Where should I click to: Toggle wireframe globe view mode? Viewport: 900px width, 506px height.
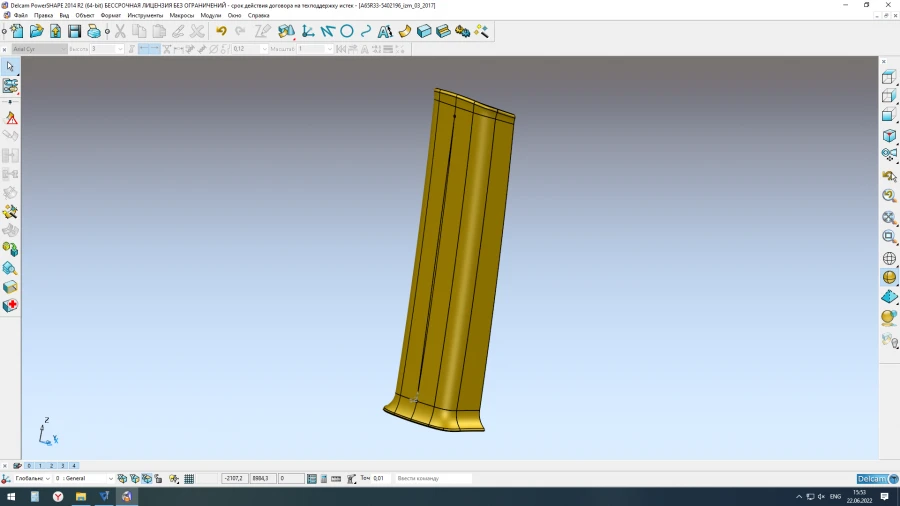pos(888,258)
